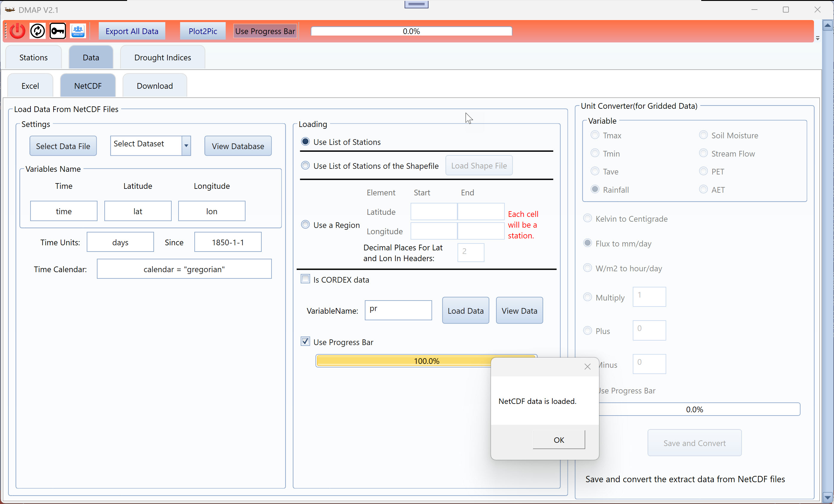
Task: Open the Select Dataset dropdown arrow
Action: (186, 146)
